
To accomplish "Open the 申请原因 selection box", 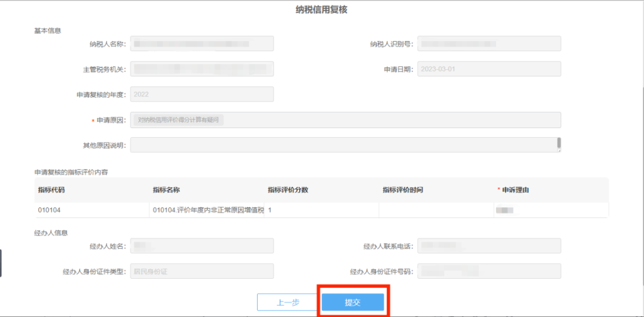I will (x=345, y=120).
